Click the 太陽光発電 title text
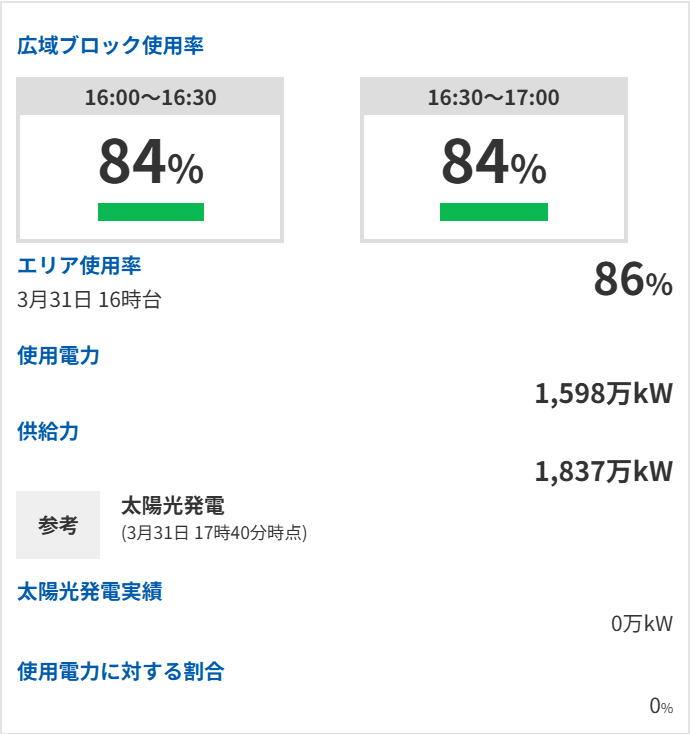 (173, 506)
